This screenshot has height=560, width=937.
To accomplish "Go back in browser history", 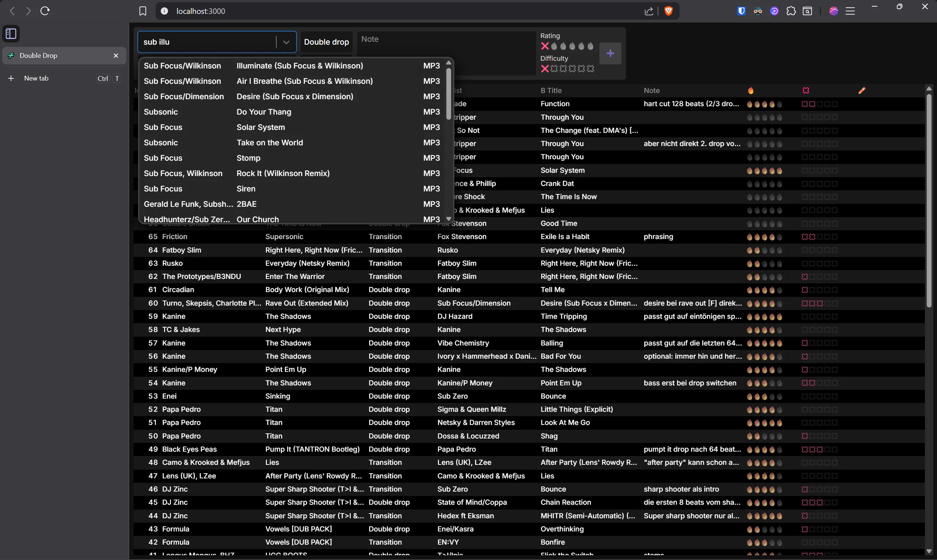I will (12, 11).
